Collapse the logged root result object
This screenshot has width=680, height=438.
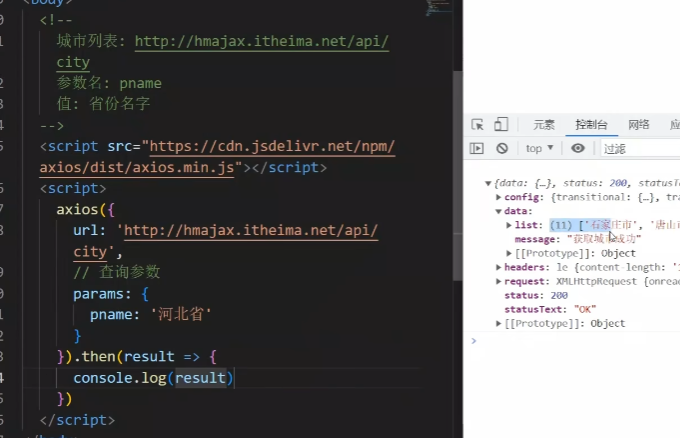(488, 183)
